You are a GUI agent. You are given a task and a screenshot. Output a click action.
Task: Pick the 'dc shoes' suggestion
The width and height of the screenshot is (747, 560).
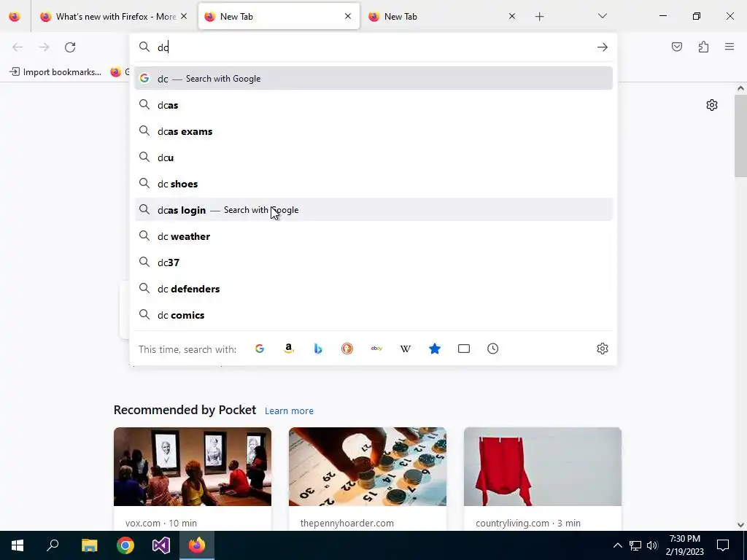coord(373,184)
